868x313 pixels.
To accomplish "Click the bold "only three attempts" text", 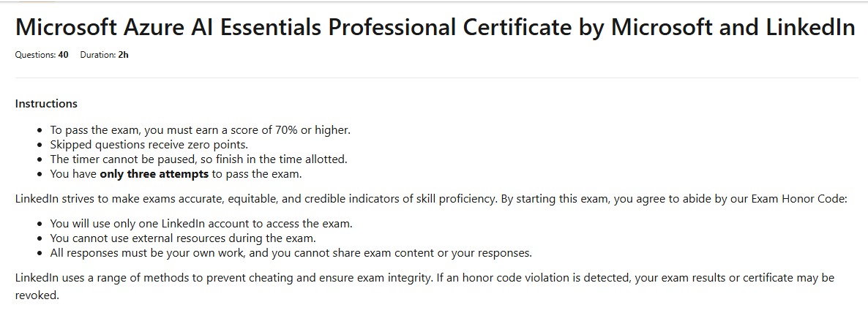I will click(x=154, y=174).
